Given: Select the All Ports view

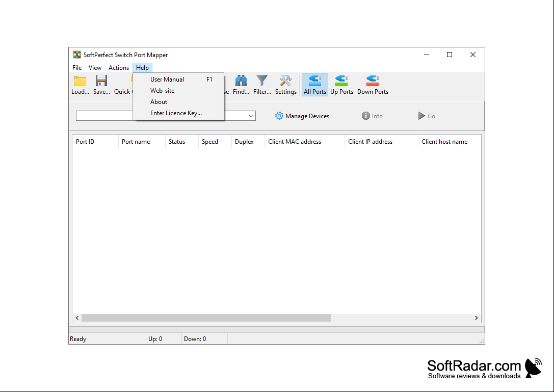Looking at the screenshot, I should click(315, 85).
